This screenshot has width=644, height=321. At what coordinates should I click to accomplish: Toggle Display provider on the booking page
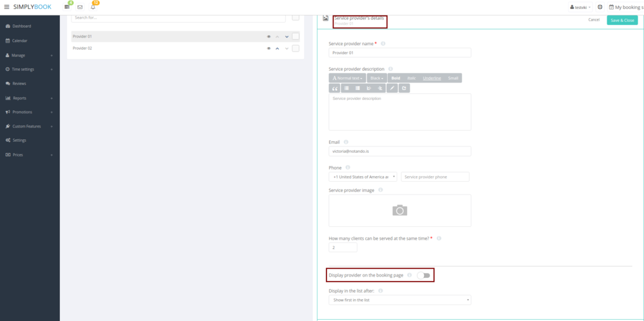(x=423, y=275)
